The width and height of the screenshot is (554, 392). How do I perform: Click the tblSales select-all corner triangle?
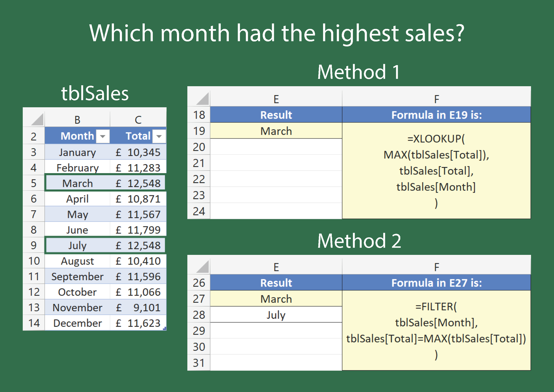point(37,119)
